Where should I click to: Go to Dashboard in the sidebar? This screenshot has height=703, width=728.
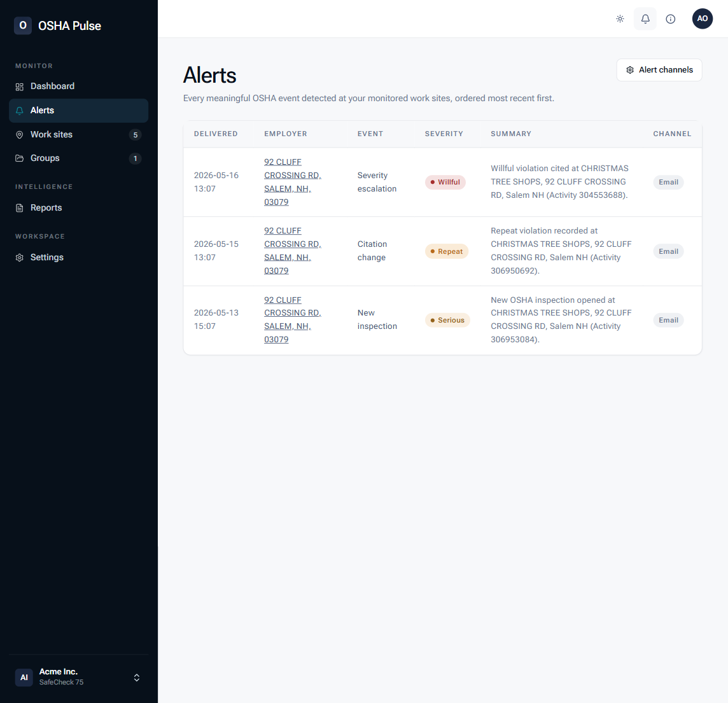tap(78, 87)
